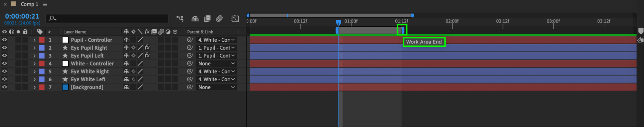Click the label tag column header icon
Image resolution: width=644 pixels, height=127 pixels.
40,32
